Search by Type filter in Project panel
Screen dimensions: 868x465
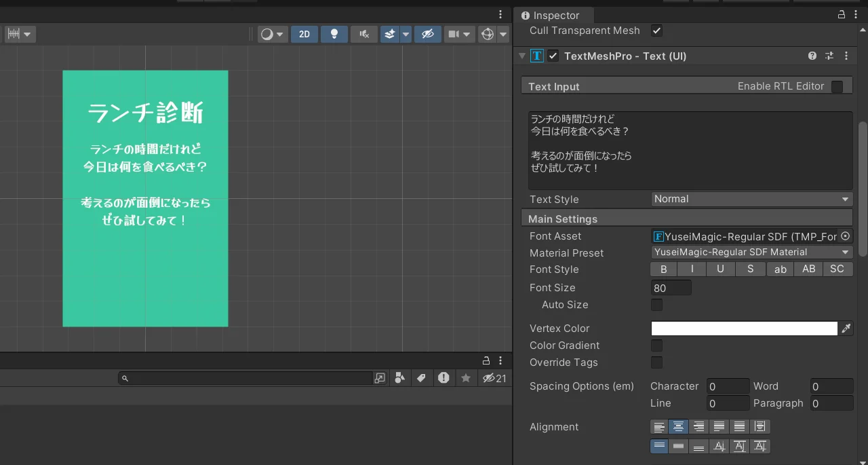tap(400, 378)
